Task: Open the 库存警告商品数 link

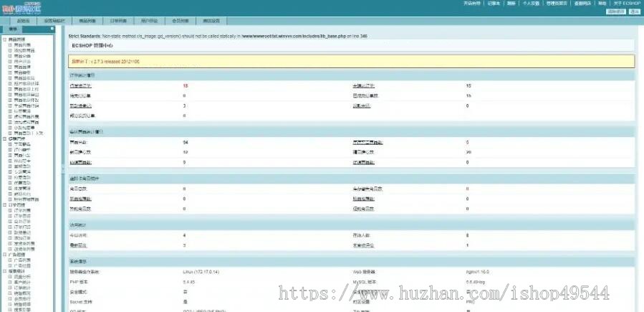Action: (x=368, y=142)
